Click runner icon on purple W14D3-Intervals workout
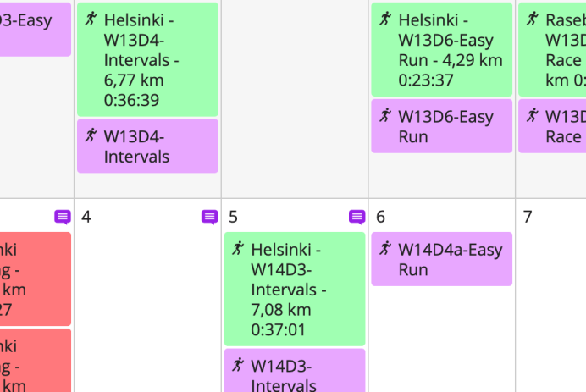 (x=238, y=366)
